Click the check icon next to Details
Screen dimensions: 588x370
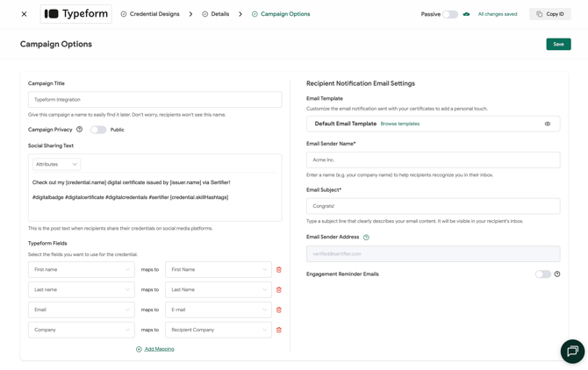coord(204,14)
